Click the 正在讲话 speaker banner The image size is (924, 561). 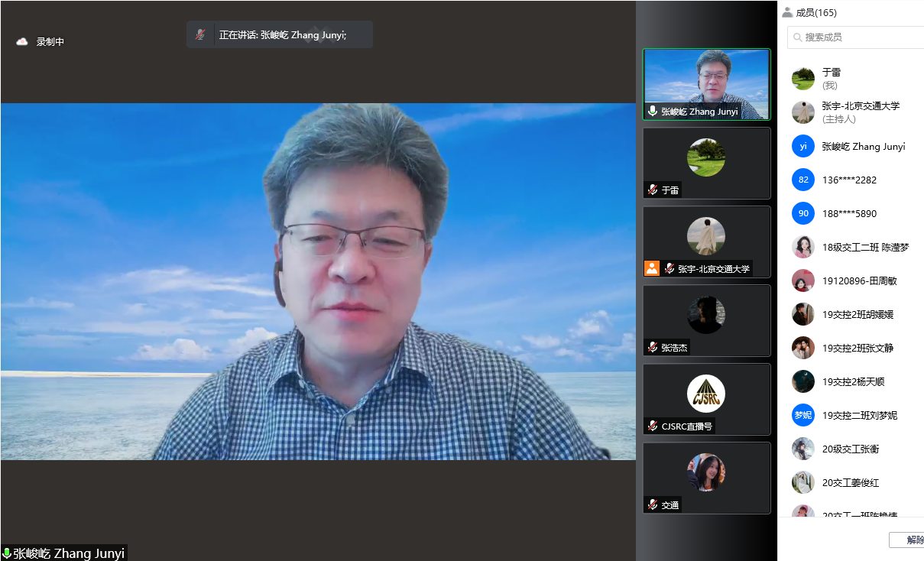click(x=280, y=34)
